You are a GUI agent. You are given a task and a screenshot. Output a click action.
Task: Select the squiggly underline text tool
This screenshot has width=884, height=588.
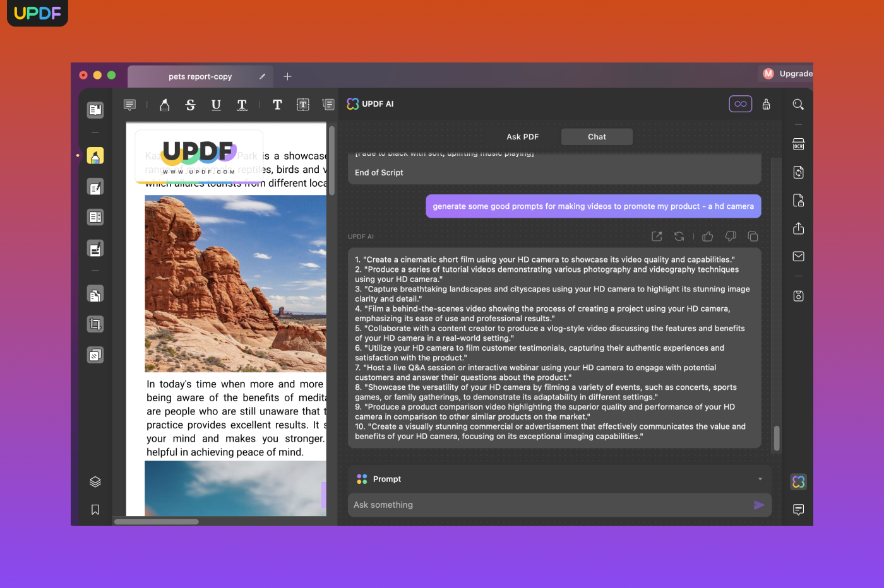pyautogui.click(x=242, y=105)
